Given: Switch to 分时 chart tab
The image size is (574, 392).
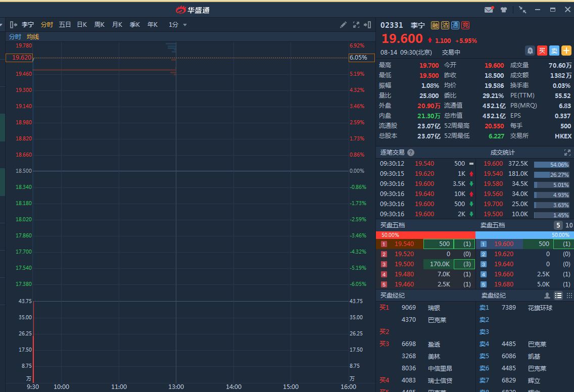Looking at the screenshot, I should tap(47, 25).
